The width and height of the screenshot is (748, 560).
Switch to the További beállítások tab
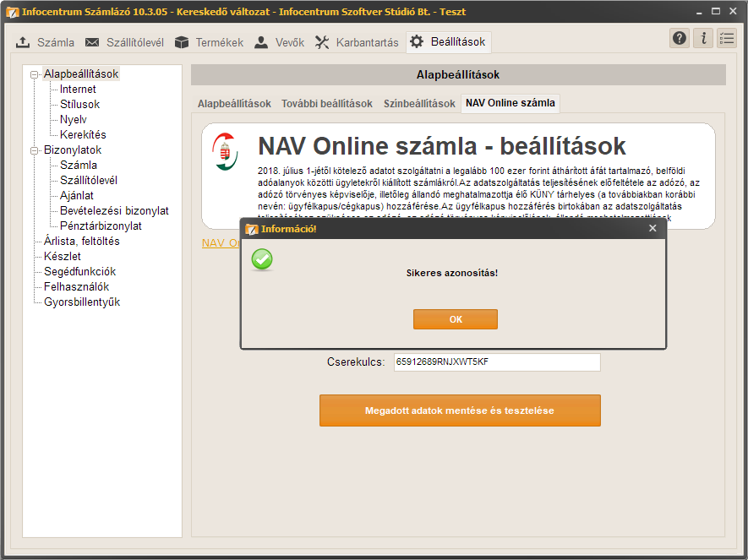[x=327, y=103]
